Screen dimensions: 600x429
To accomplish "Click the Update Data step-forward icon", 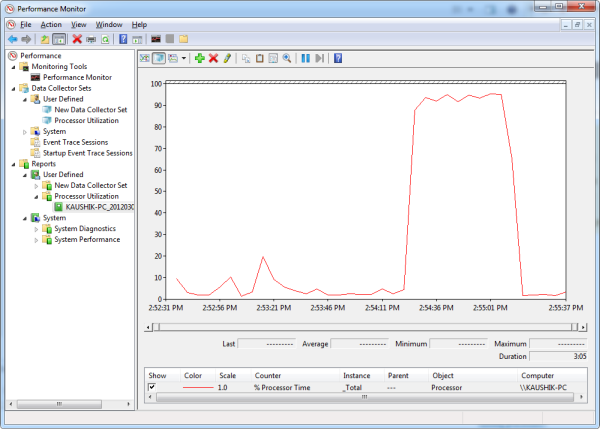I will pos(319,58).
